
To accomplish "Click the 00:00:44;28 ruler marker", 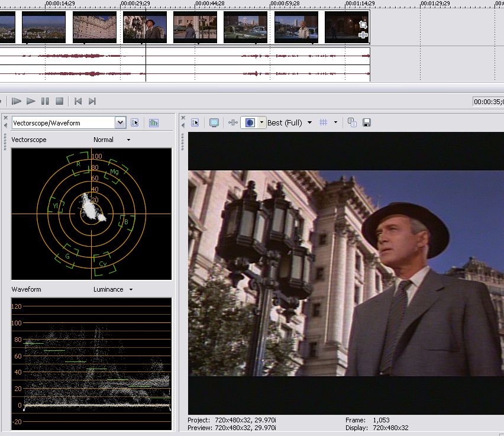I will point(209,4).
